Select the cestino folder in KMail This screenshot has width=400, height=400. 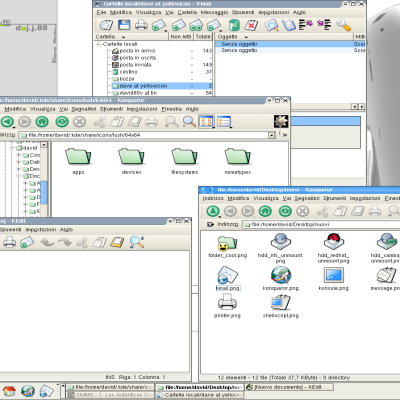pos(128,72)
